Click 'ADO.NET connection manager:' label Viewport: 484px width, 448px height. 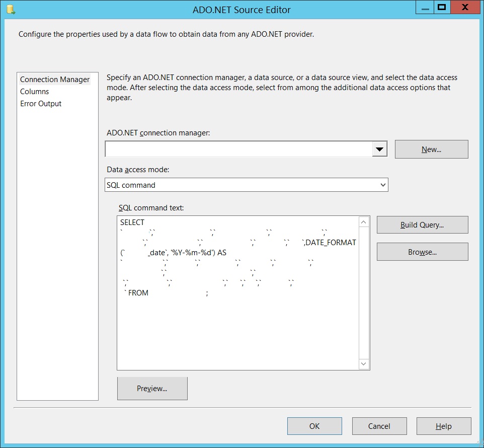[x=158, y=133]
